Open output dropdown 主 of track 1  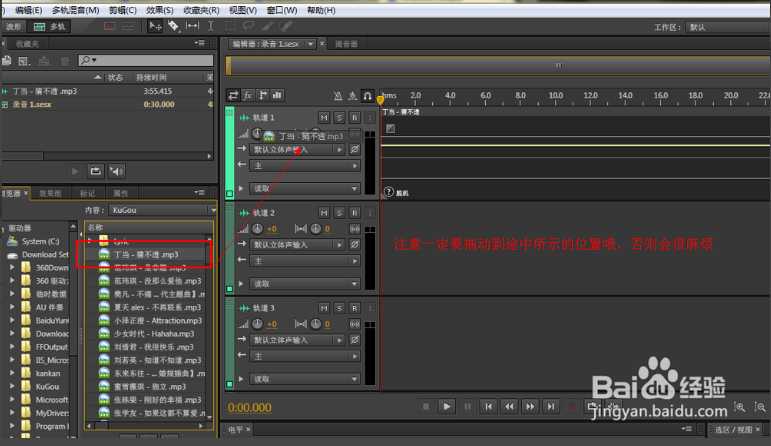(305, 166)
